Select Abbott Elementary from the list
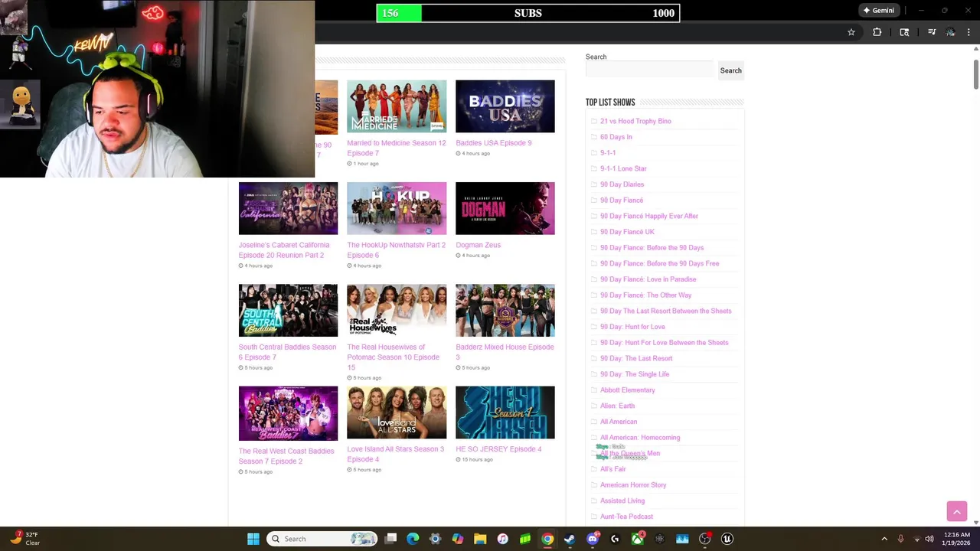The width and height of the screenshot is (980, 551). 628,390
